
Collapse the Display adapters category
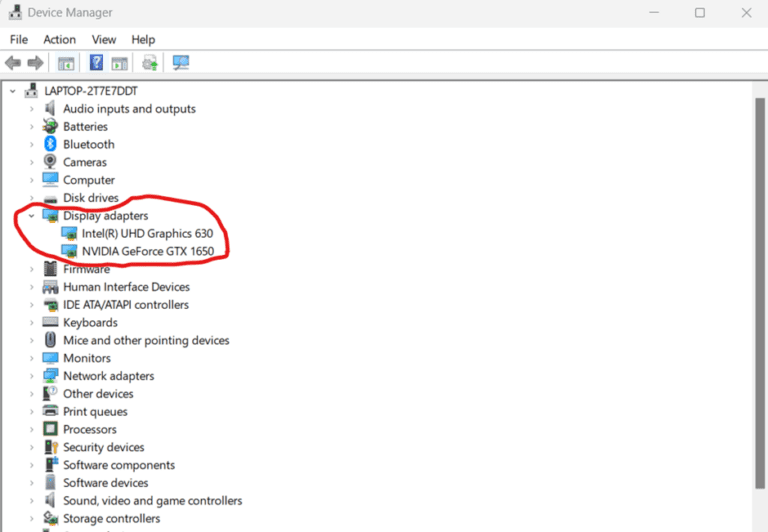click(x=32, y=216)
